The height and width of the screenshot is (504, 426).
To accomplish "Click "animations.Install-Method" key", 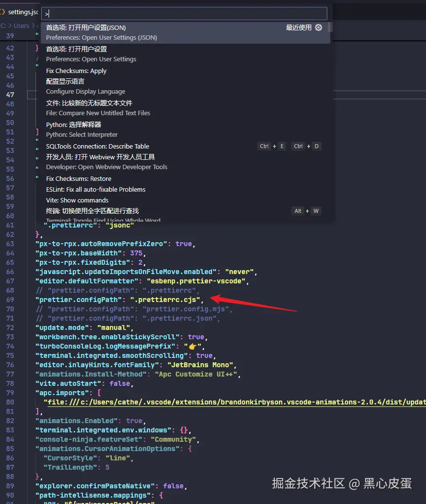I will tap(91, 374).
